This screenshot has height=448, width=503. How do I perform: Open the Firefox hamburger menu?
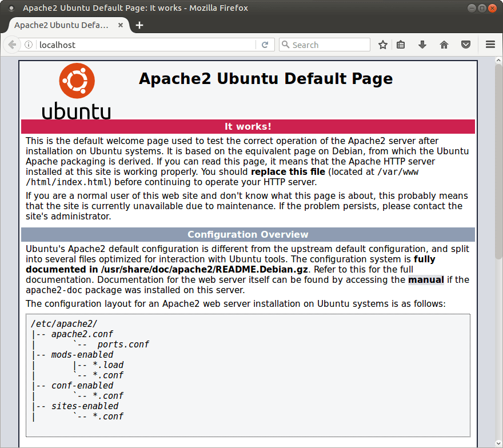coord(490,45)
